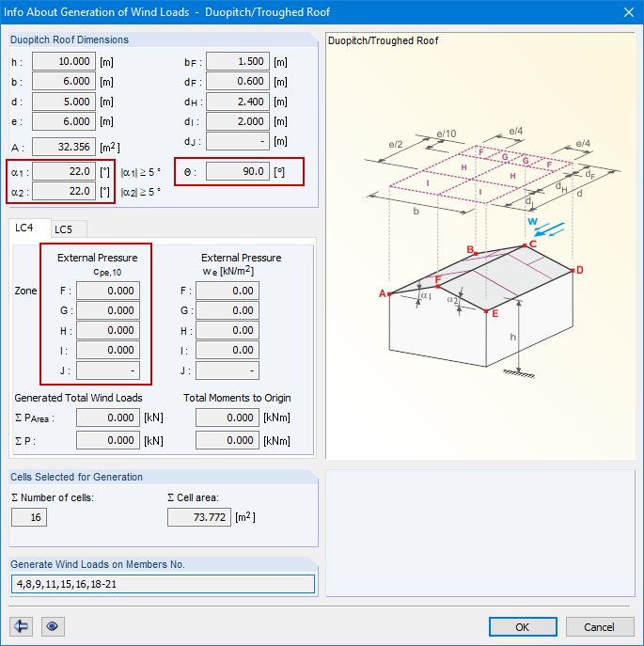Click the dI field 2.000

(238, 121)
